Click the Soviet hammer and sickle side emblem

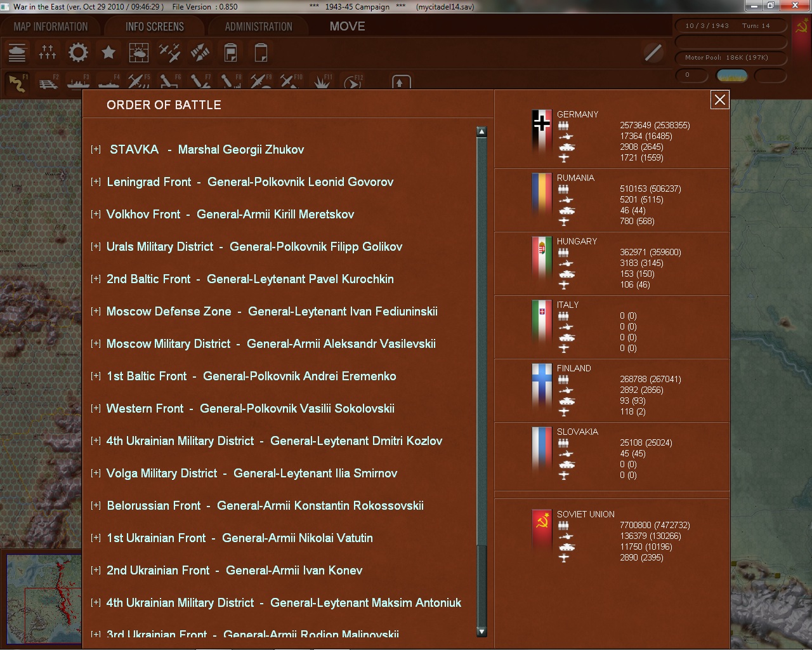(x=802, y=27)
